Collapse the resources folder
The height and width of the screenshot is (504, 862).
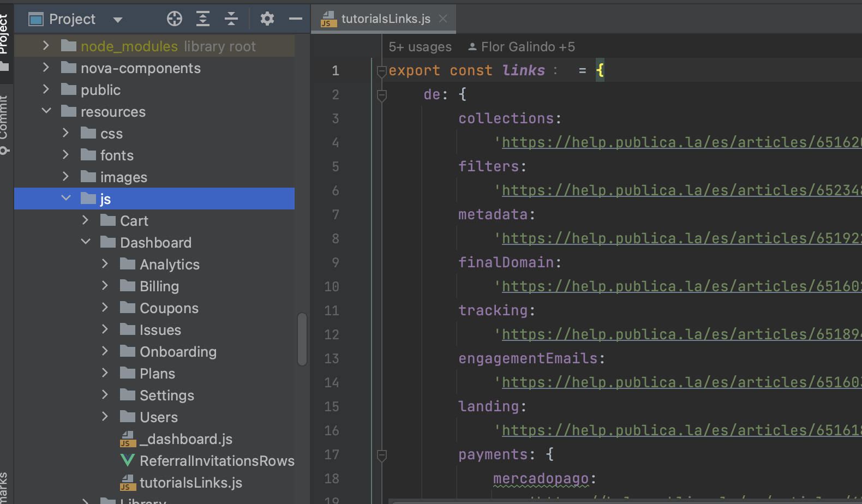46,111
